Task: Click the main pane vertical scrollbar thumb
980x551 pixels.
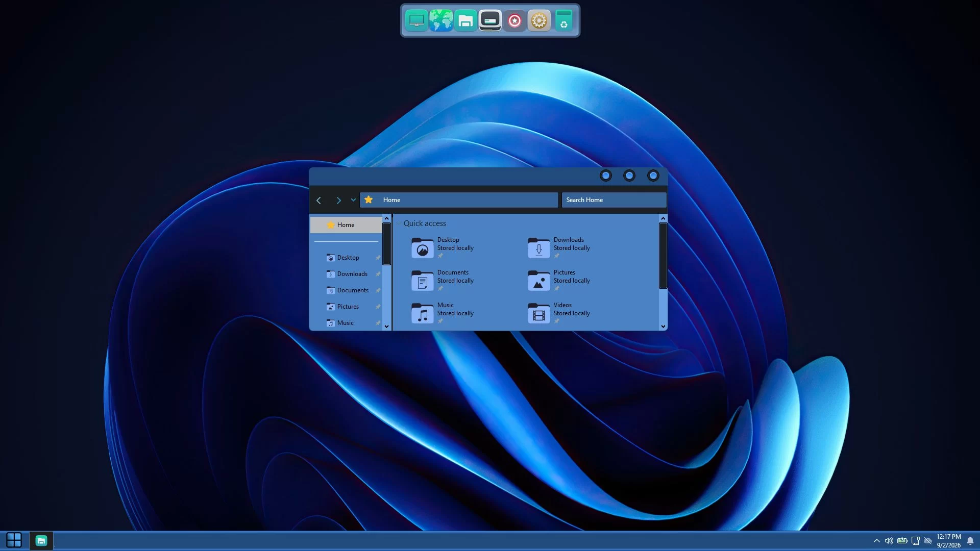Action: (663, 256)
